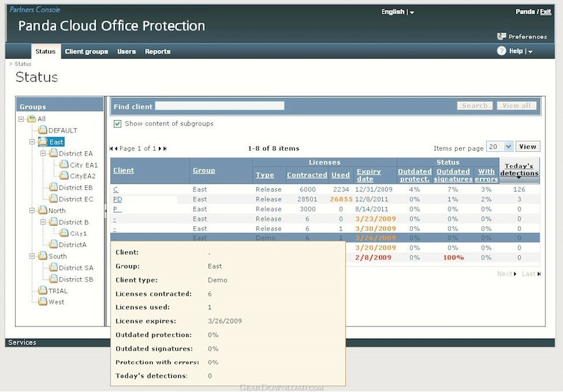Click the West group folder icon
563x392 pixels.
tap(43, 301)
